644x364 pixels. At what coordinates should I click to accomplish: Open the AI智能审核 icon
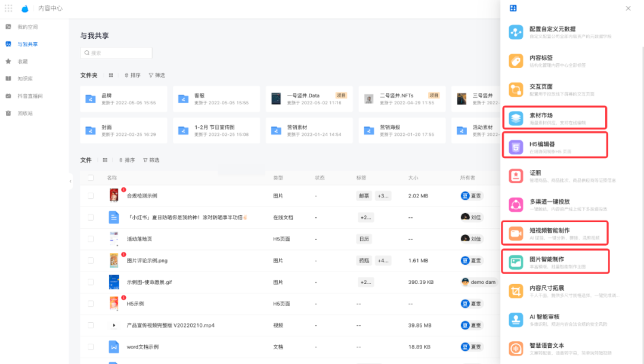point(516,320)
